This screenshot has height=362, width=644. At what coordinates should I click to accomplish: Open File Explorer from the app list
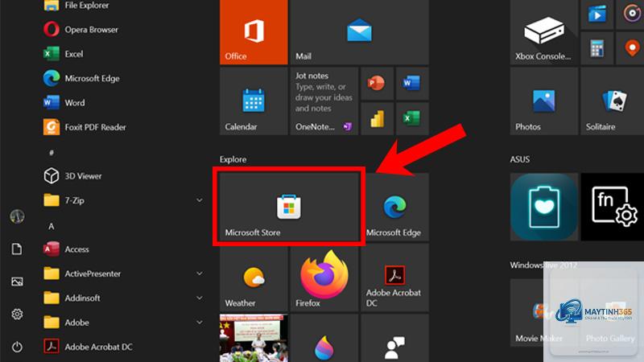point(123,6)
